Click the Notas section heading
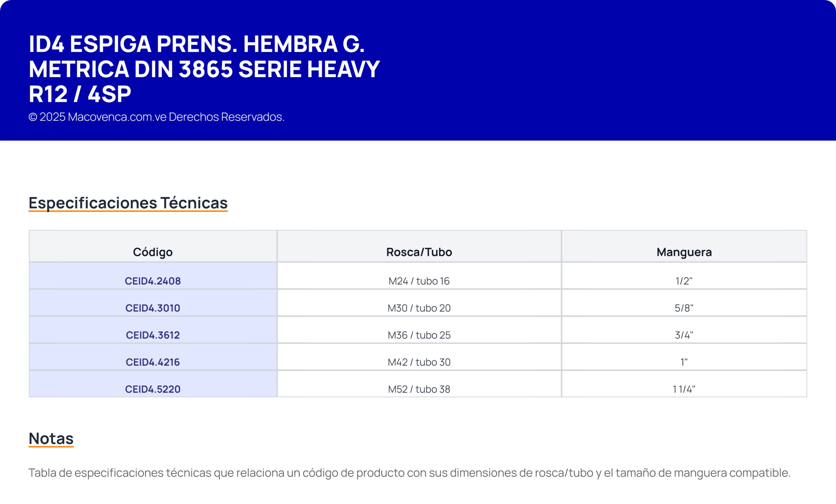Screen dimensions: 836x504 tap(51, 438)
